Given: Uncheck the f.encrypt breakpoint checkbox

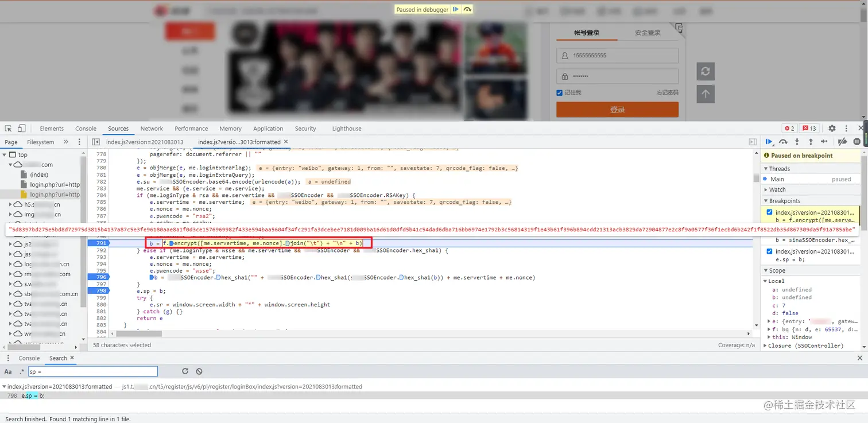Looking at the screenshot, I should pos(769,212).
